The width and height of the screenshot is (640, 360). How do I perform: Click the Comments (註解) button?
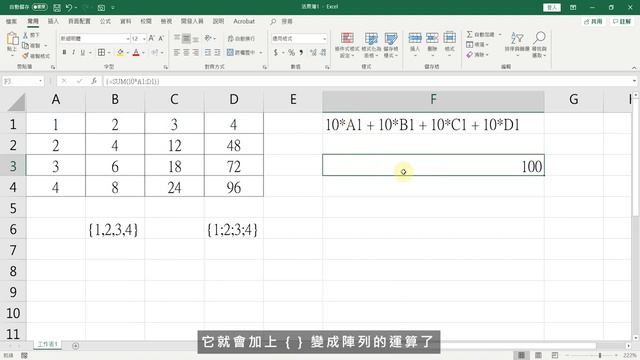click(x=622, y=21)
